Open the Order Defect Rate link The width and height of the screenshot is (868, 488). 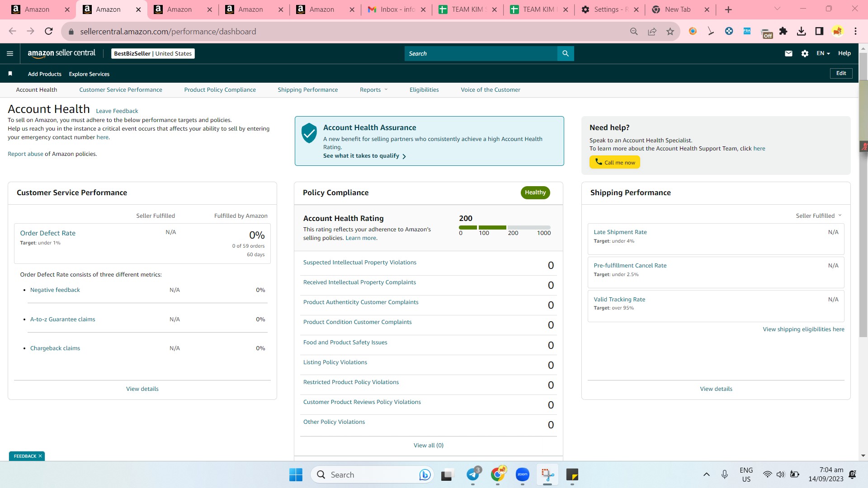48,233
